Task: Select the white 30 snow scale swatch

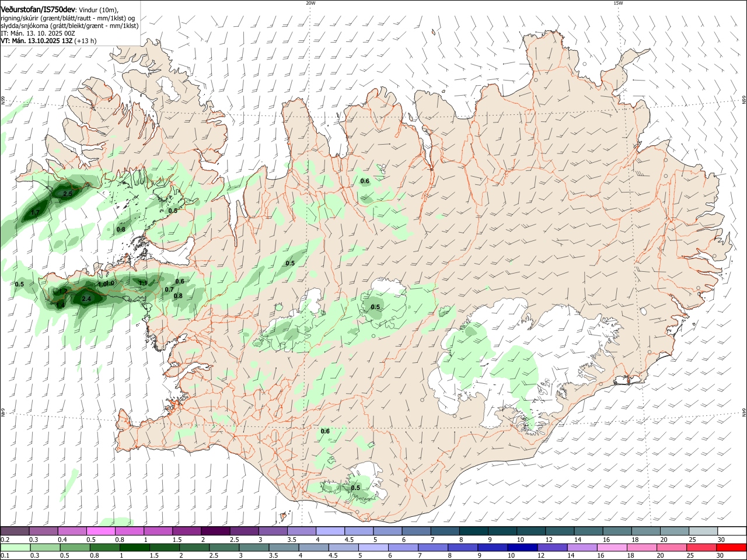Action: pyautogui.click(x=732, y=531)
